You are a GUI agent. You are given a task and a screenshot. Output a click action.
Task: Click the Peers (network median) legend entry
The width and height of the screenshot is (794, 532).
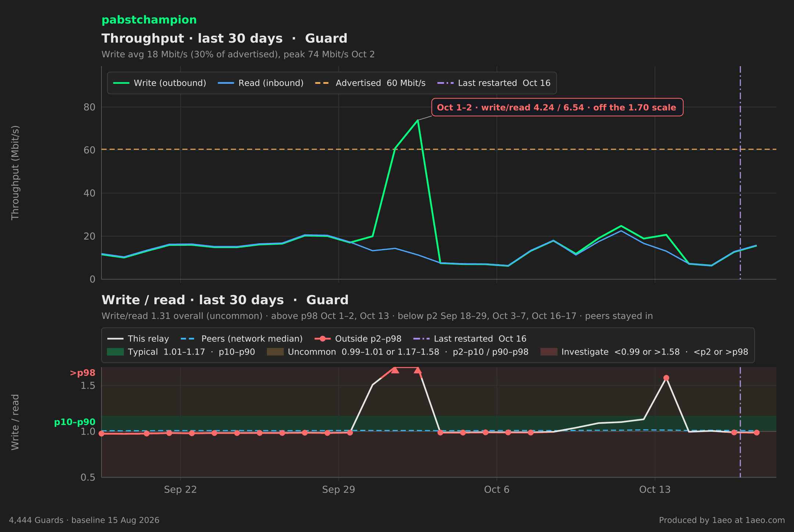point(242,339)
